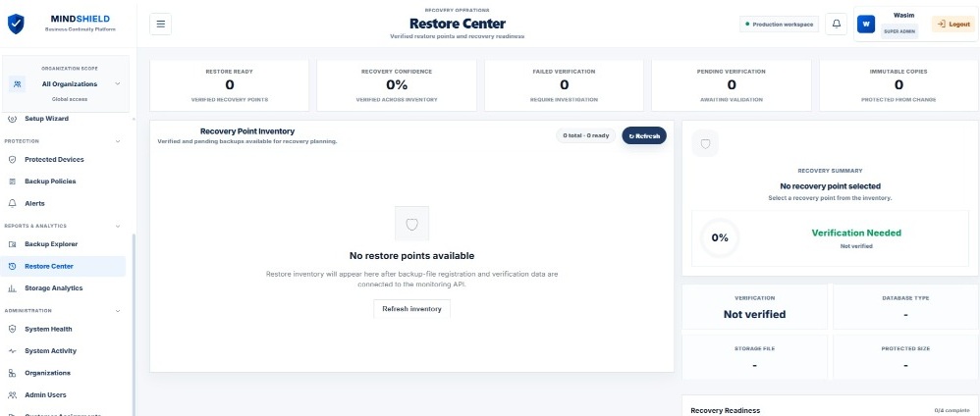
Task: Click the No restore points available text
Action: [x=411, y=255]
